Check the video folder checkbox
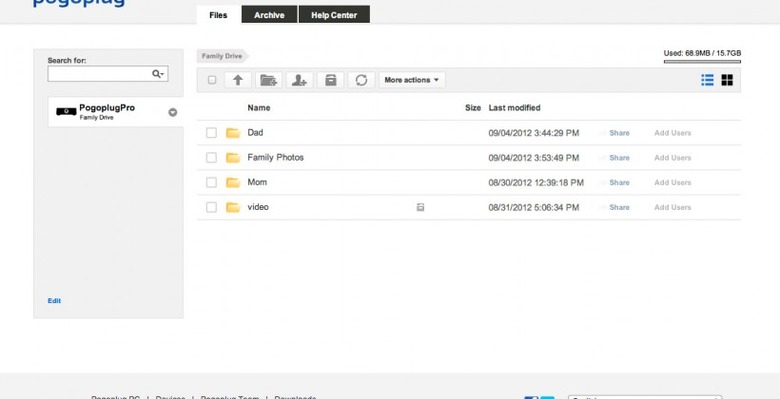Viewport: 780px width, 399px height. (211, 207)
